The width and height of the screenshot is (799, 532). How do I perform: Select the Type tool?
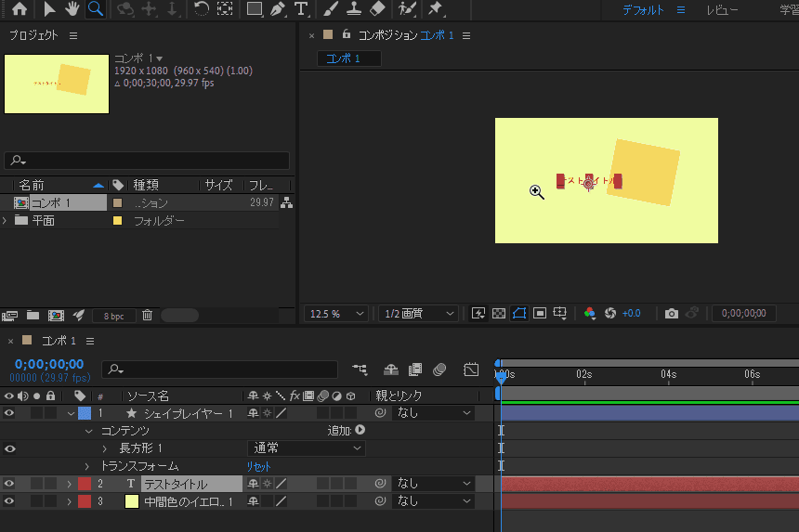point(301,8)
